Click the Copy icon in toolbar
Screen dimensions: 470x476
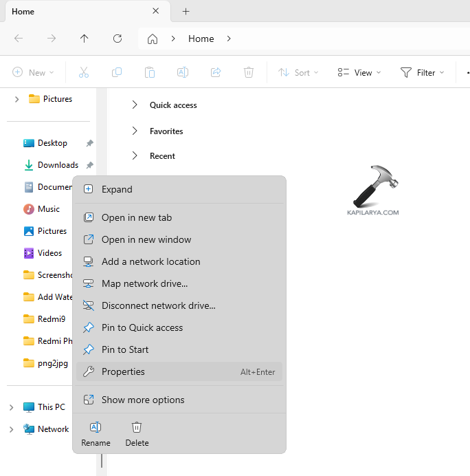click(x=117, y=72)
